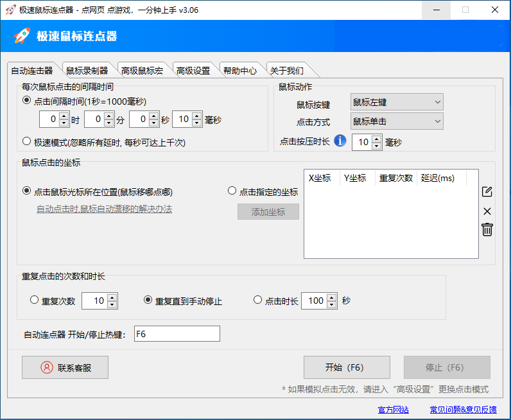Open the 鼠标按键 dropdown showing 鼠标左键
Viewport: 511px width, 420px height.
tap(397, 102)
